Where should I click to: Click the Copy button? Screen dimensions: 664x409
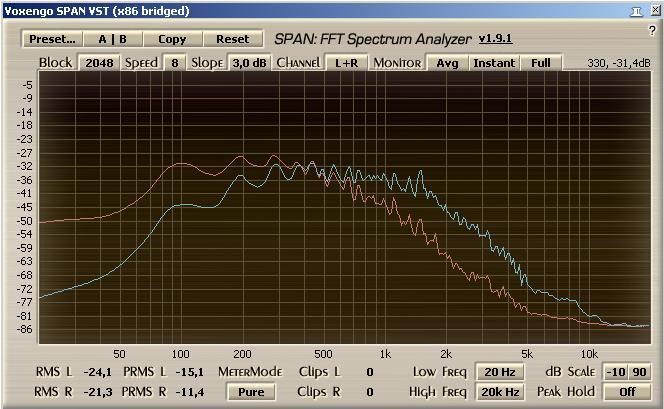coord(172,39)
